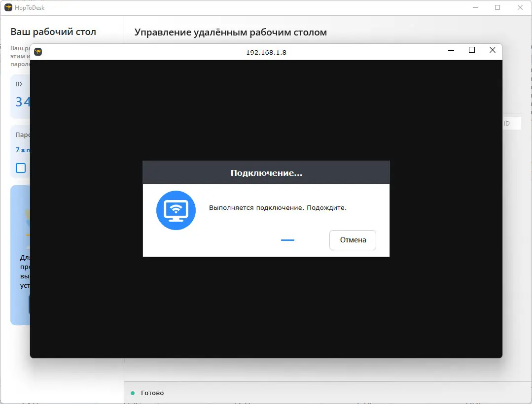Maximize the main HopToDesk window

click(x=497, y=7)
